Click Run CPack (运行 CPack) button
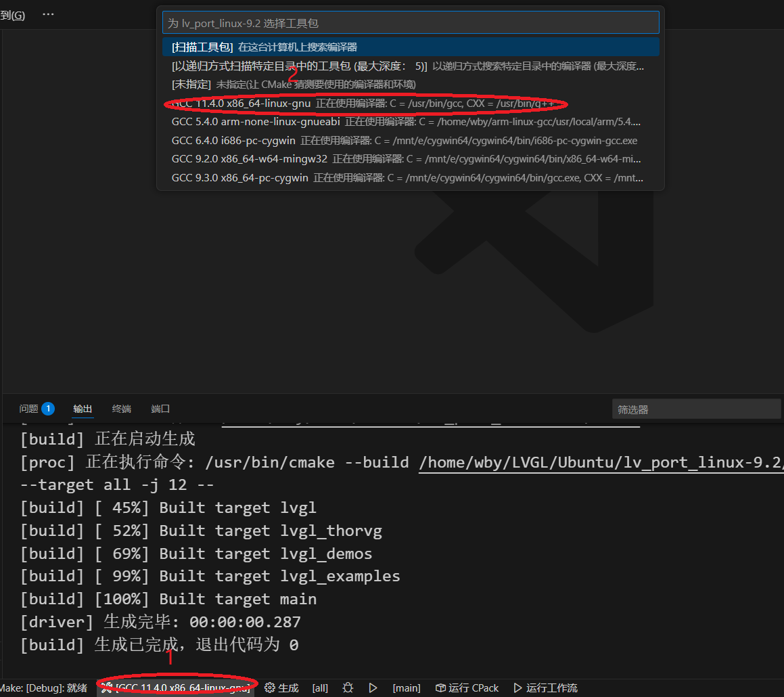This screenshot has width=784, height=697. [x=467, y=688]
